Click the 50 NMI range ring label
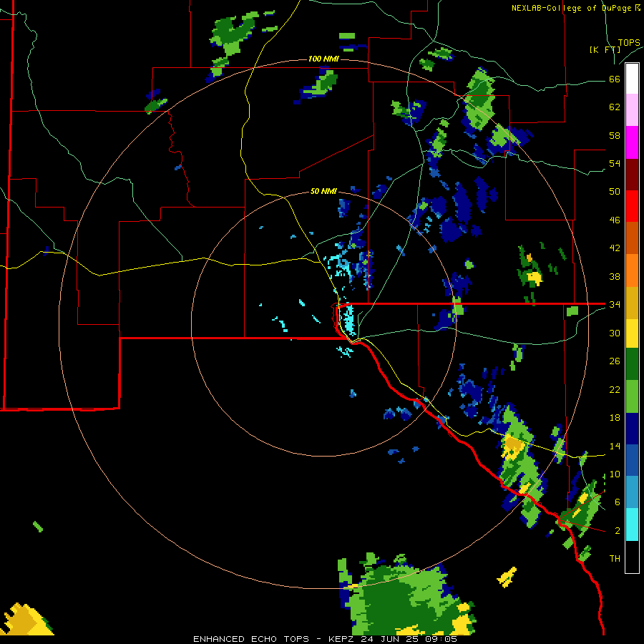The image size is (644, 644). click(323, 191)
